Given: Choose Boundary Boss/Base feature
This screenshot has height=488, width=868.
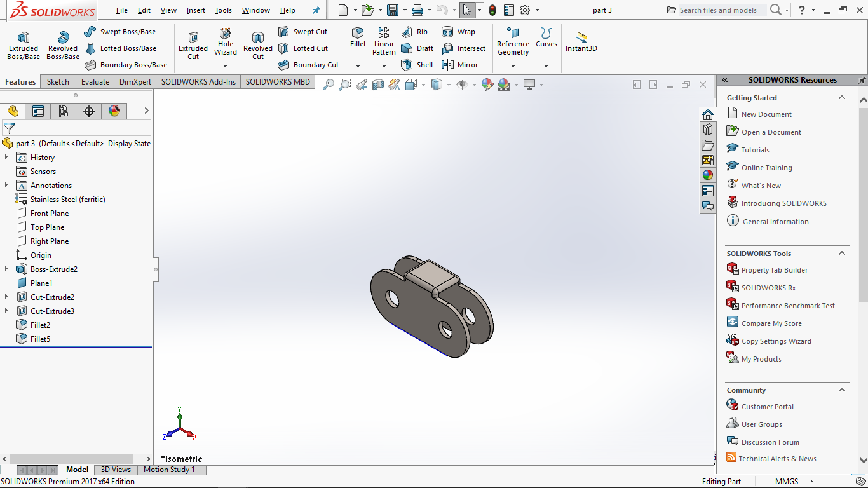Looking at the screenshot, I should coord(126,65).
